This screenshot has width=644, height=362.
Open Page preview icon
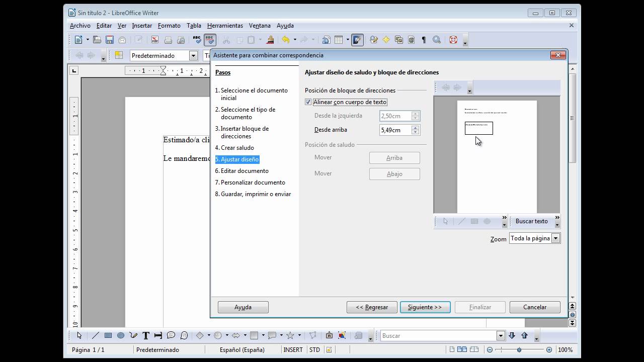click(x=181, y=40)
